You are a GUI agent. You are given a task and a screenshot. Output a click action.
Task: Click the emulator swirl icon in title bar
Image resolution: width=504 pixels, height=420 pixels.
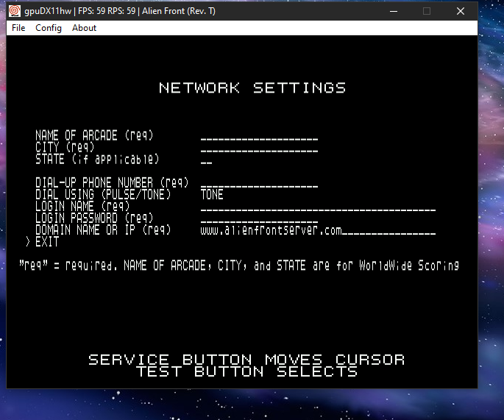[15, 11]
